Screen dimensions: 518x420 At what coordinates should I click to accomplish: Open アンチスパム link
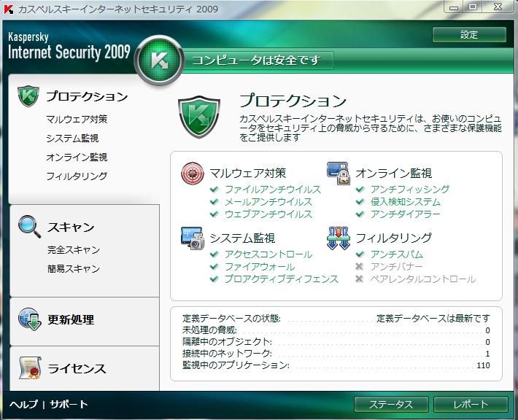point(396,254)
